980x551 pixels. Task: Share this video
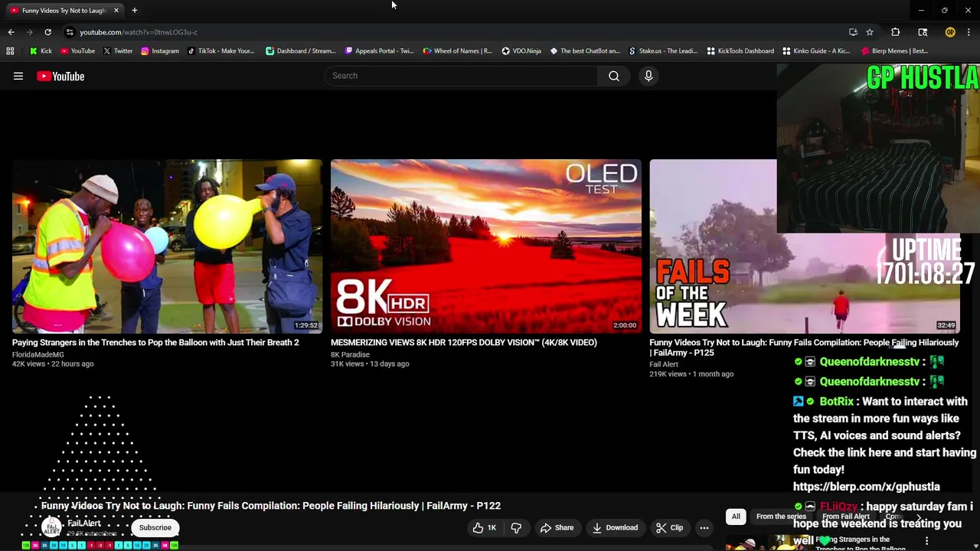point(557,527)
